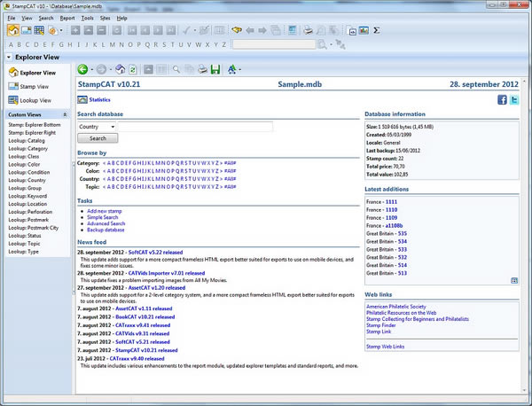Click the Facebook icon
532x406 pixels.
502,100
